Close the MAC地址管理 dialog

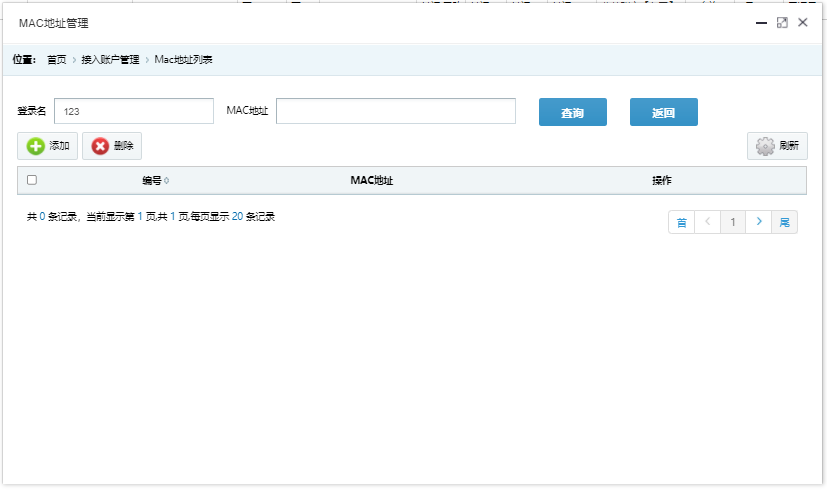click(x=803, y=22)
